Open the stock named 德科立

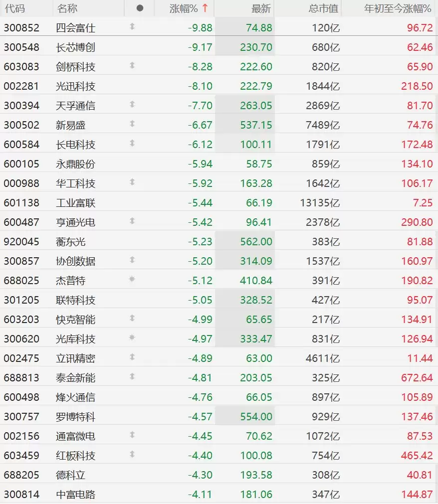[70, 475]
